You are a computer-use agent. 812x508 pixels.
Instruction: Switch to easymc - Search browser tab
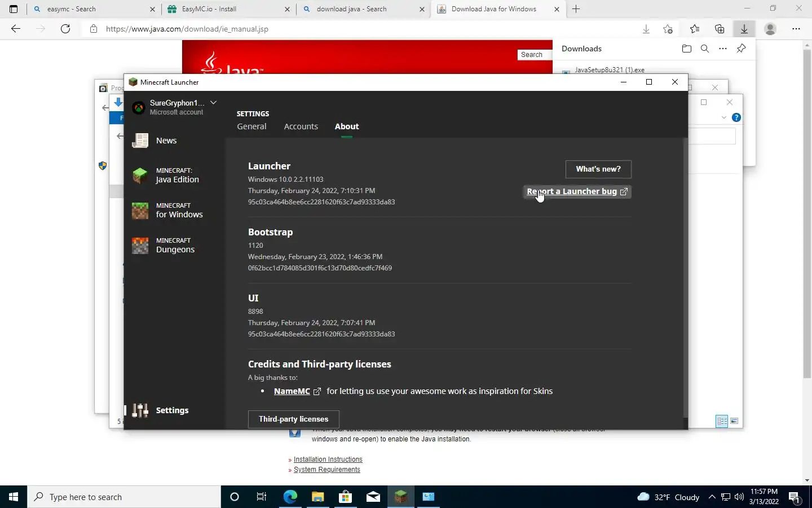tap(94, 9)
